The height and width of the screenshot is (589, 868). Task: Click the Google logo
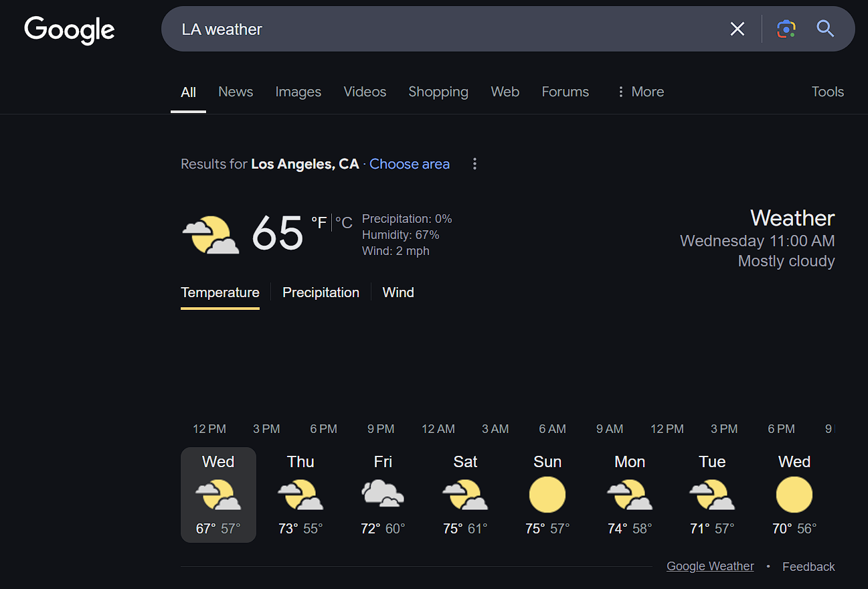(70, 29)
